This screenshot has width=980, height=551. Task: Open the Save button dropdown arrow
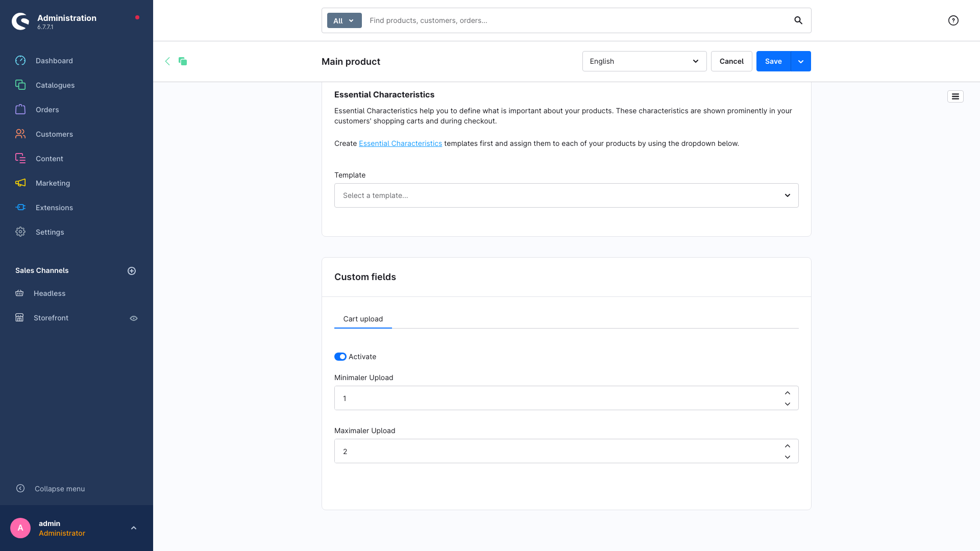801,61
